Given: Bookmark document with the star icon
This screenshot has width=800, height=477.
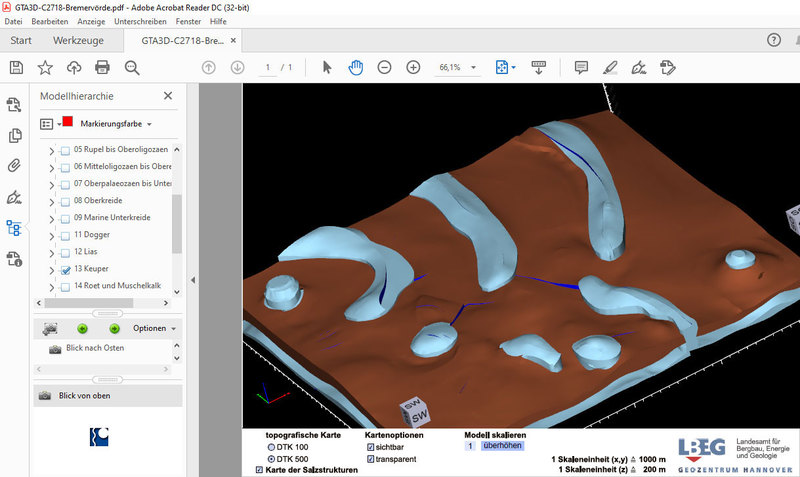Looking at the screenshot, I should 45,67.
